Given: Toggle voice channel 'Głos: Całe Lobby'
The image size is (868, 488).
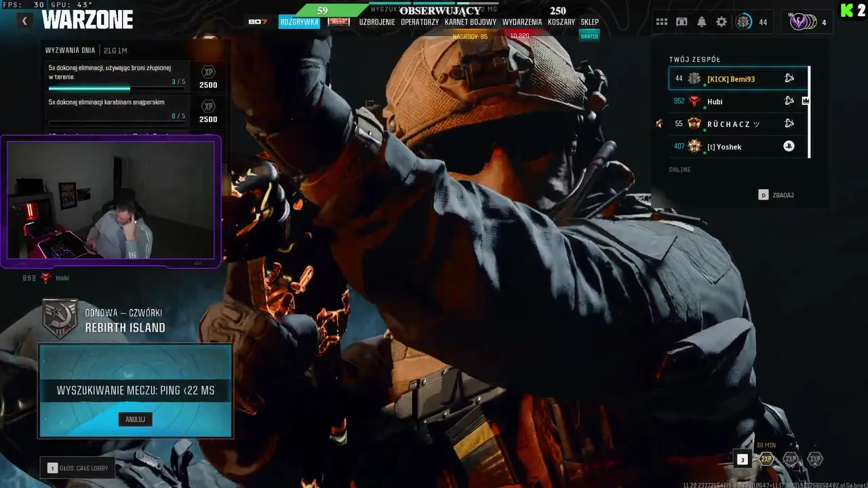Looking at the screenshot, I should pyautogui.click(x=78, y=468).
